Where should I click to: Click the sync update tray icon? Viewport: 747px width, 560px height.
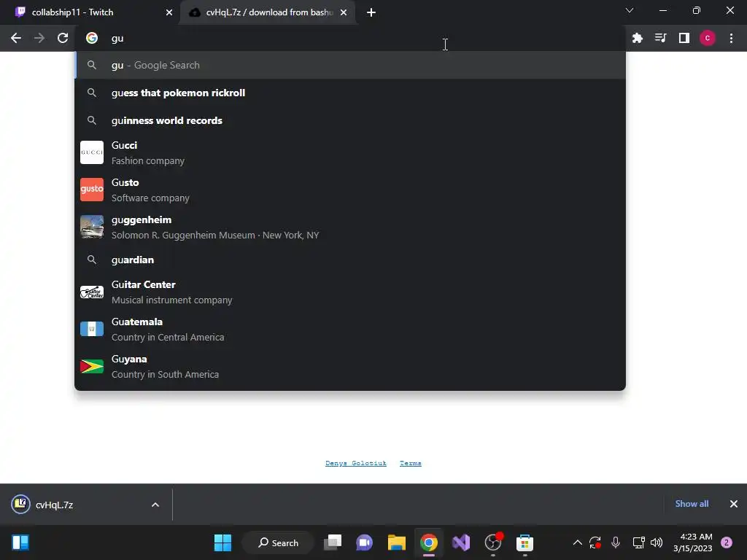tap(595, 542)
